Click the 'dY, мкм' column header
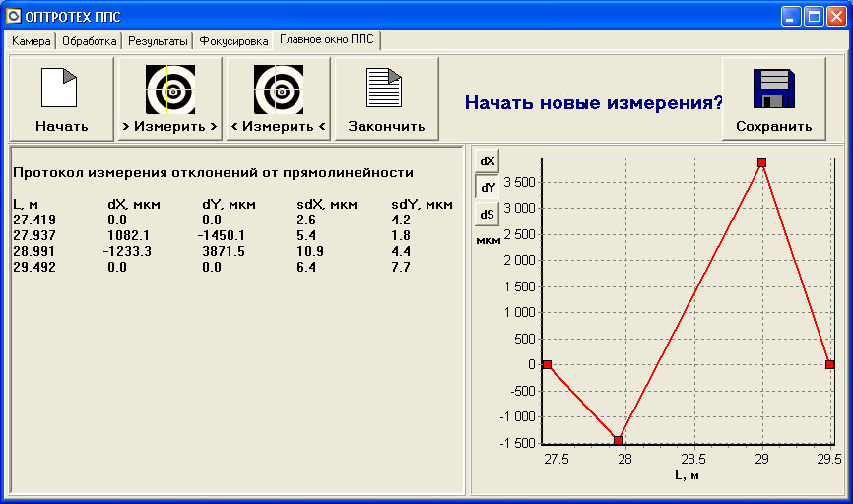Viewport: 853px width, 504px height. click(x=229, y=205)
